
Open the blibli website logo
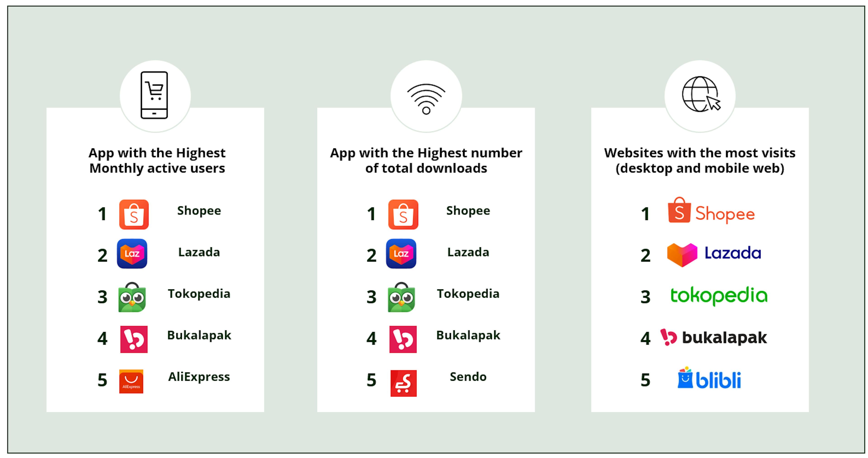pyautogui.click(x=709, y=378)
